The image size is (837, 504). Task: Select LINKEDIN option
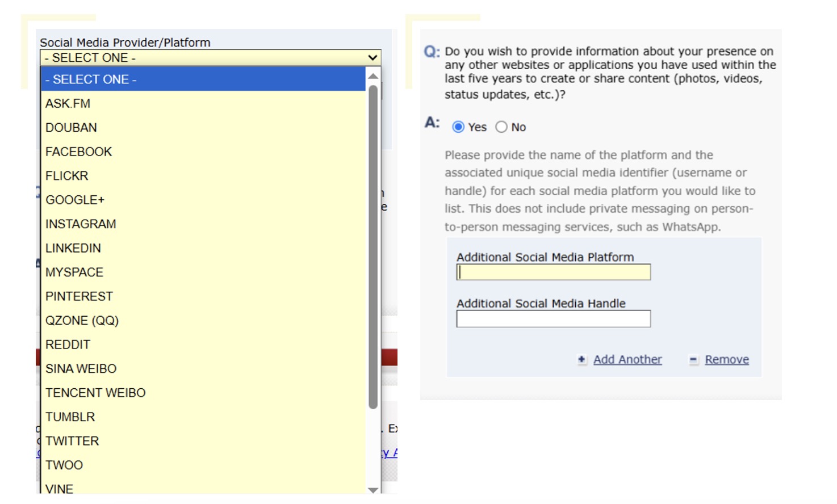(x=203, y=248)
